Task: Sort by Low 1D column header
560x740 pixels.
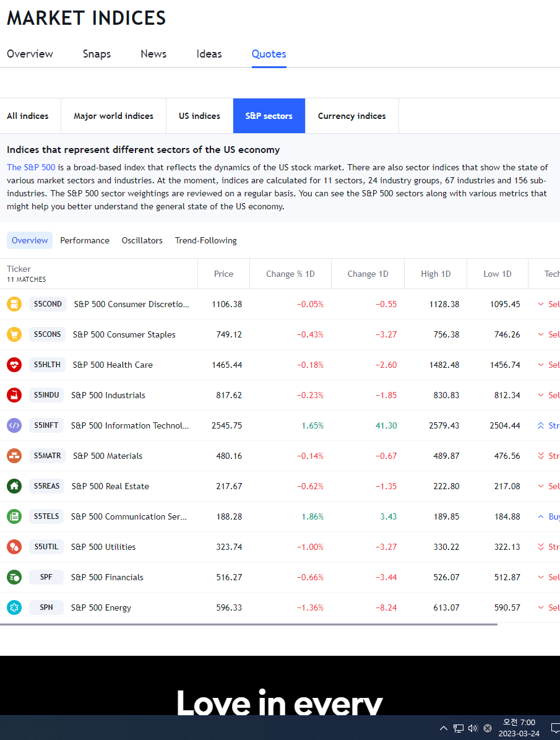Action: (x=498, y=274)
